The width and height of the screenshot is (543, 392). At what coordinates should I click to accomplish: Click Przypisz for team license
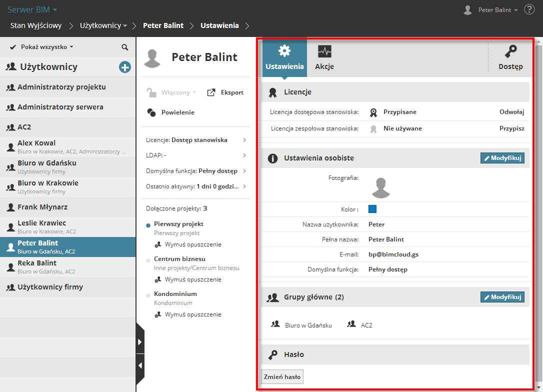[x=511, y=128]
